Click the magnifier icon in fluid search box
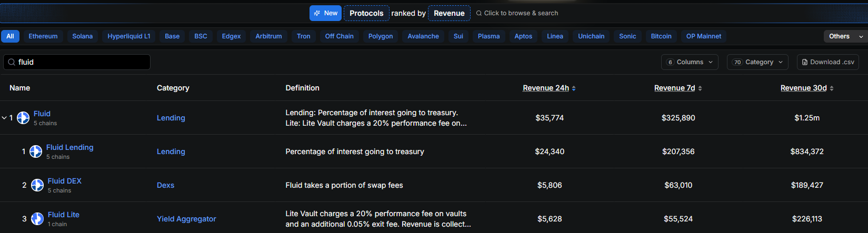 [12, 62]
